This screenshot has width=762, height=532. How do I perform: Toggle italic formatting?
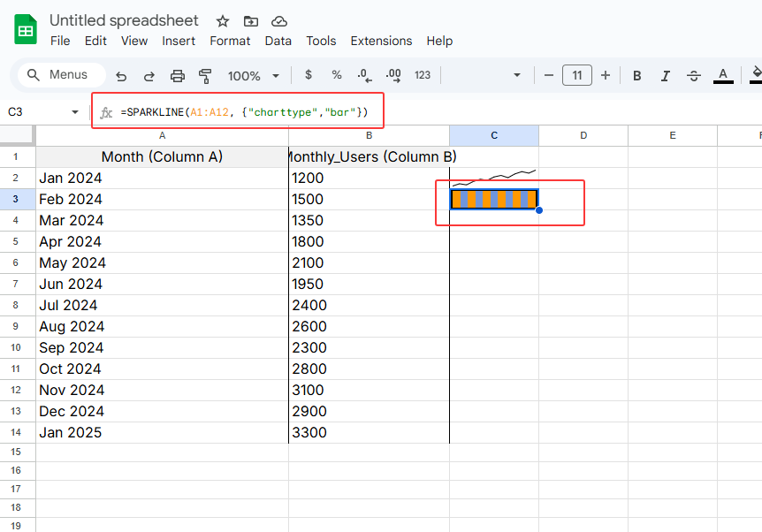point(665,75)
